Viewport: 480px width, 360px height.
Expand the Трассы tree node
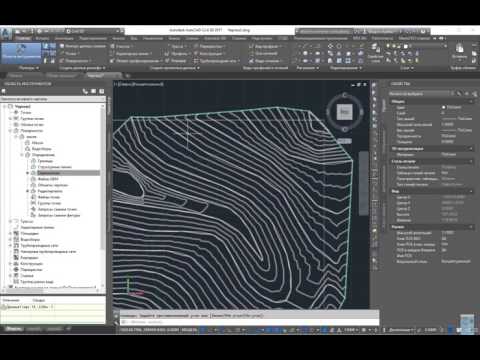click(x=11, y=221)
